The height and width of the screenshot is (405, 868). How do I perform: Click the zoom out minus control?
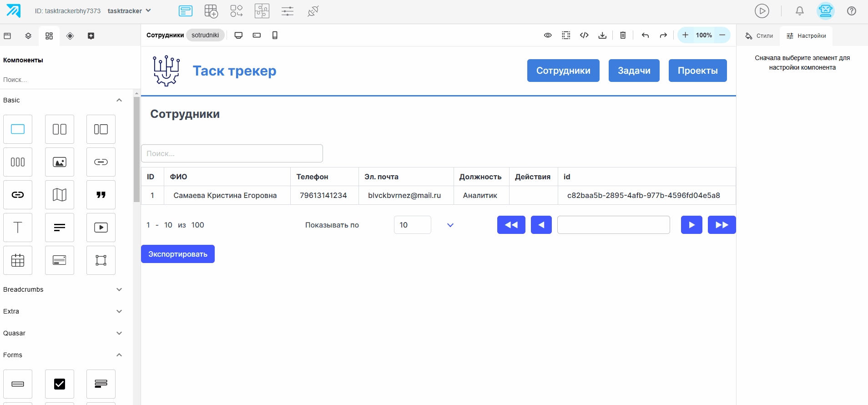tap(722, 35)
